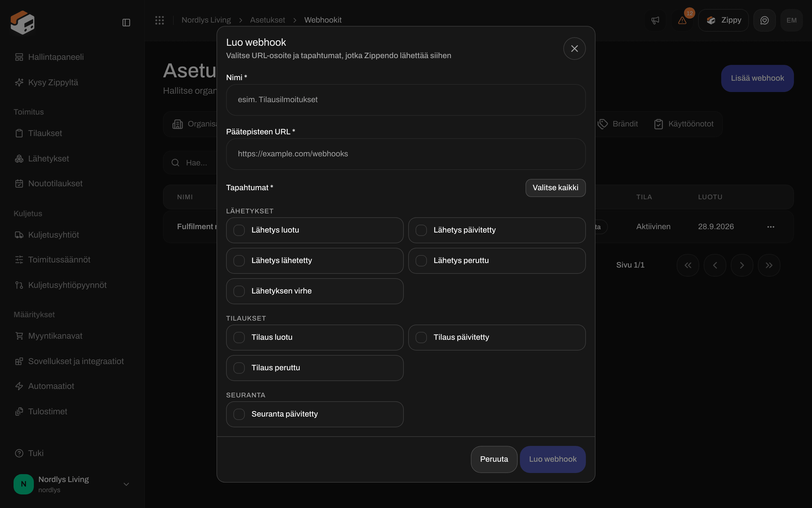The width and height of the screenshot is (812, 508).
Task: Check the Lähetys päivitetty event
Action: [497, 230]
